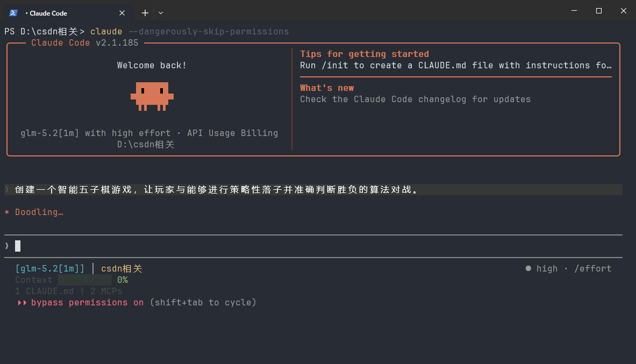Maximize the terminal window
The width and height of the screenshot is (636, 364).
click(599, 11)
